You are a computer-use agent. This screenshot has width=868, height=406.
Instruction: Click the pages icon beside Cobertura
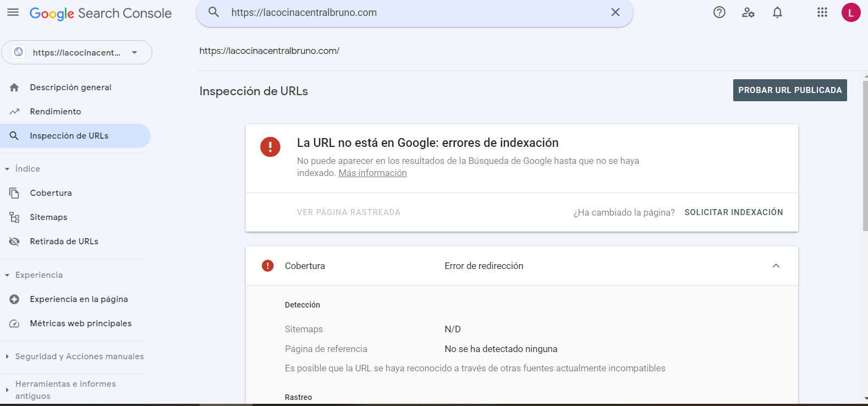[14, 193]
